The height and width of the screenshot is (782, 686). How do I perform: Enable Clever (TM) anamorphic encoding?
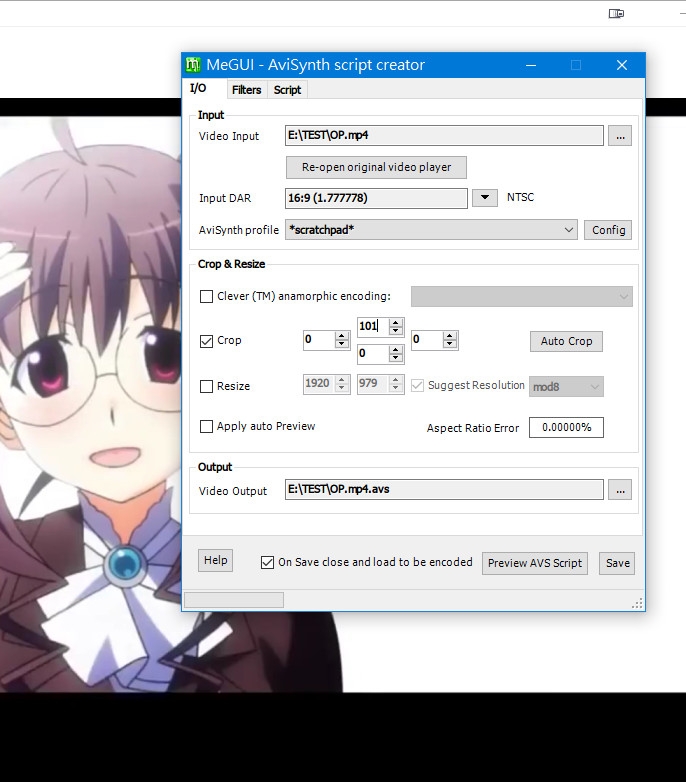pos(206,296)
